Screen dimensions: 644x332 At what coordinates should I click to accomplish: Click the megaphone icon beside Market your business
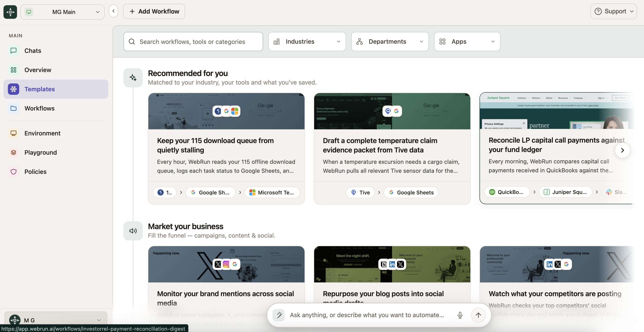click(x=133, y=231)
